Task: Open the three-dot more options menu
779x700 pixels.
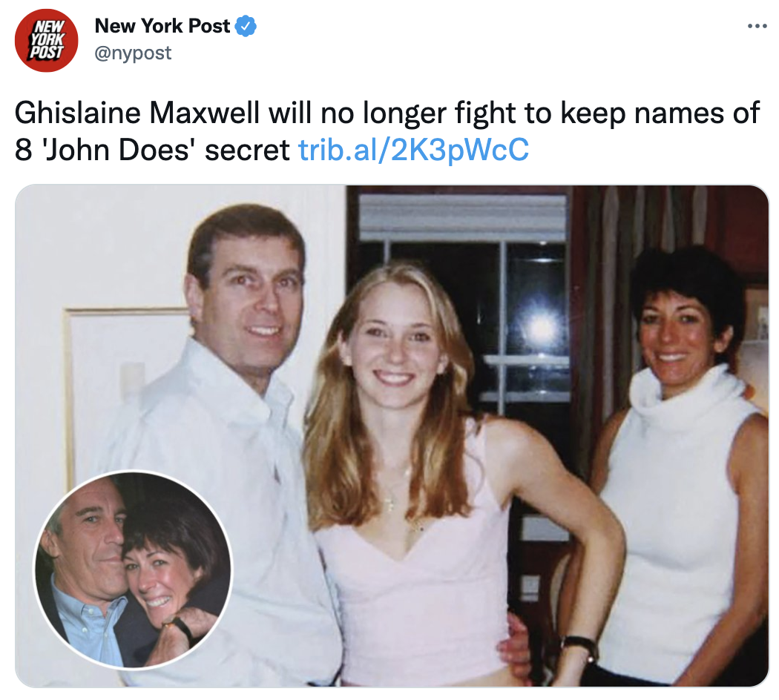Action: [x=757, y=26]
